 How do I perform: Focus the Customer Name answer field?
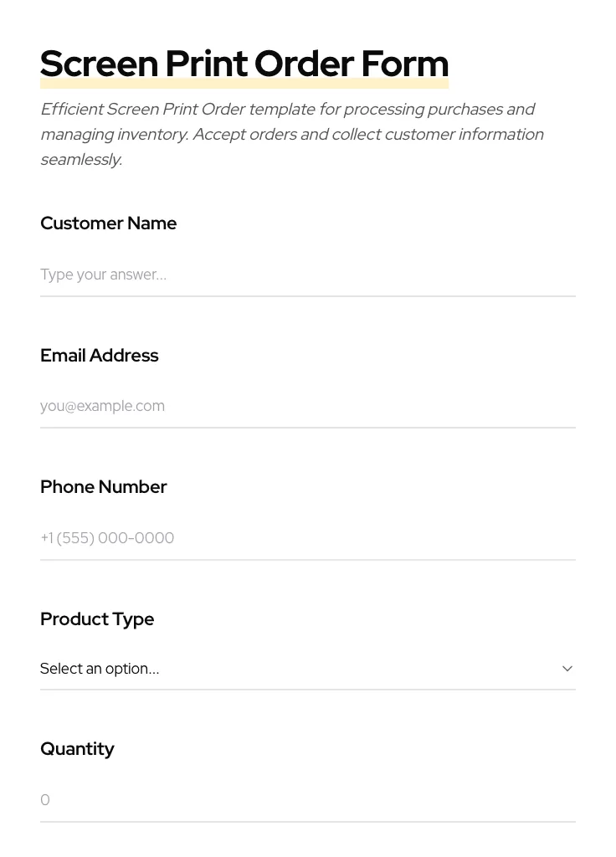click(307, 275)
